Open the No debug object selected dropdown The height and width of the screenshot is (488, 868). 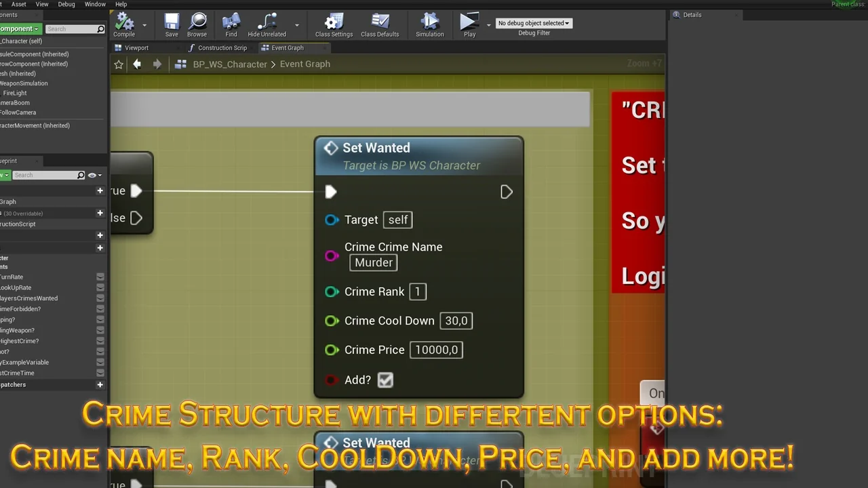coord(534,22)
